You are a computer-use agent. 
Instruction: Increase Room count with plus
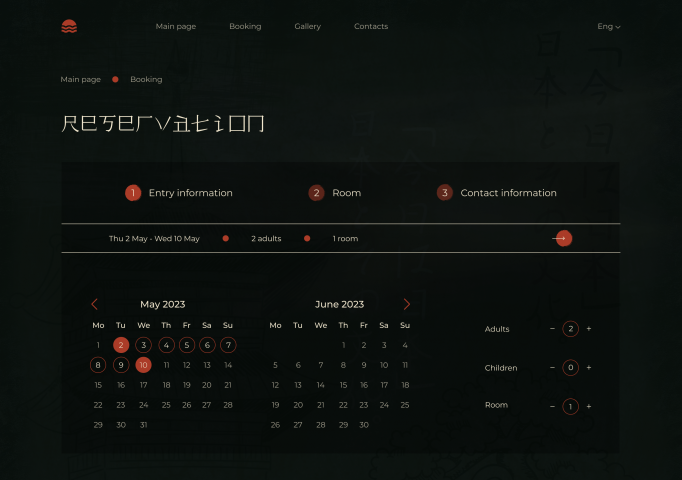[589, 407]
